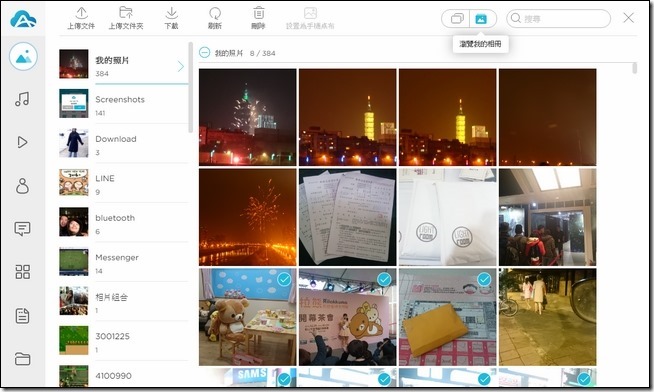Select the fireworks tower night photo
This screenshot has width=654, height=392.
point(248,117)
